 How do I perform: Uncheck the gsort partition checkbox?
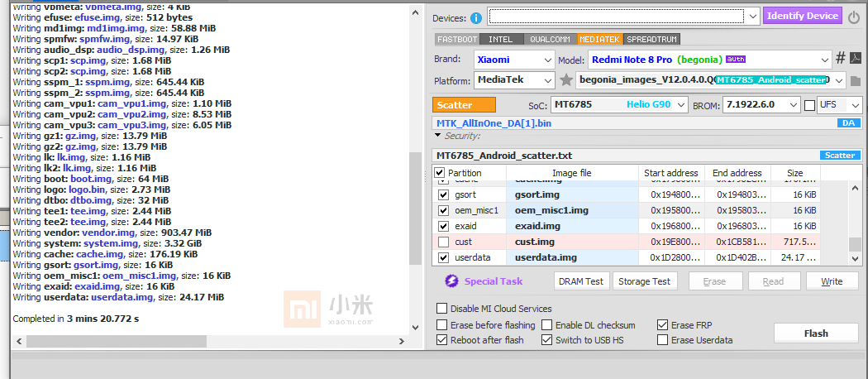pos(443,195)
